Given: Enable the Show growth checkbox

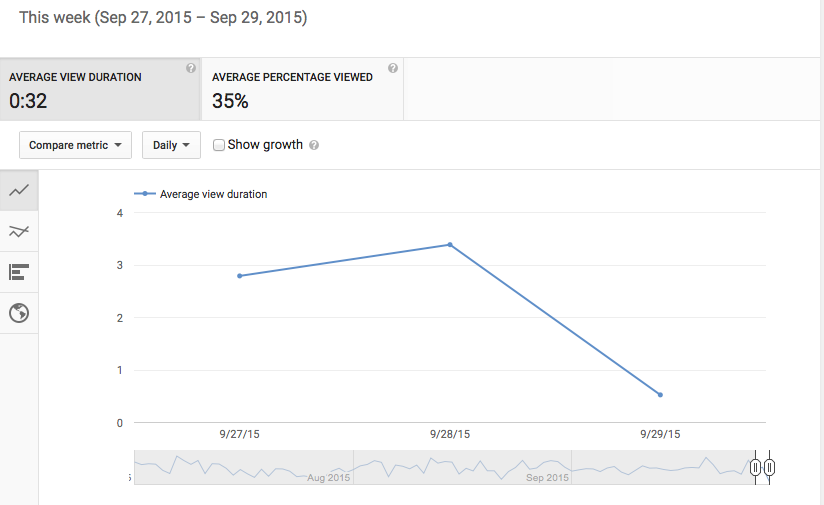Looking at the screenshot, I should tap(219, 145).
